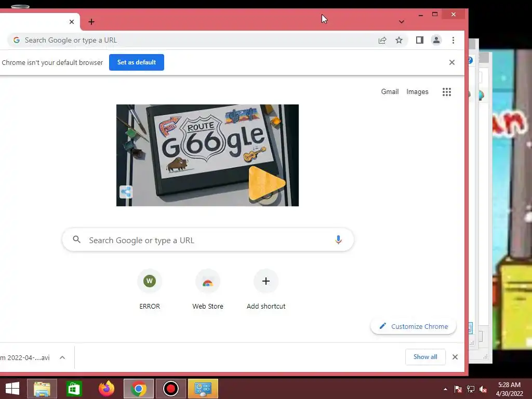
Task: Close the current Chrome tab
Action: point(72,22)
